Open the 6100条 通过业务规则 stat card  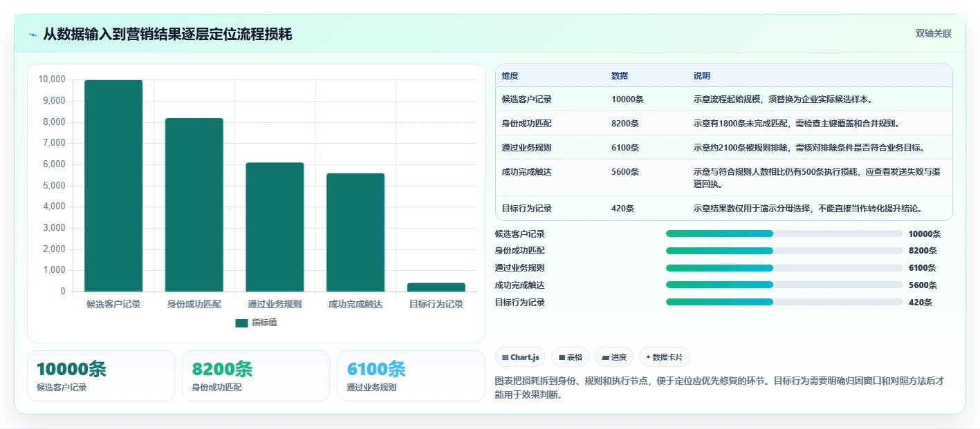411,376
